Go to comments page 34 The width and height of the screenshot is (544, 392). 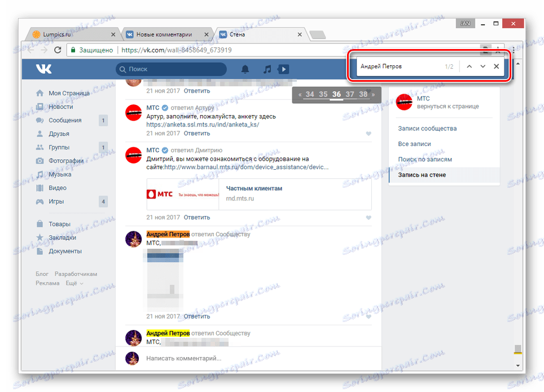(310, 94)
